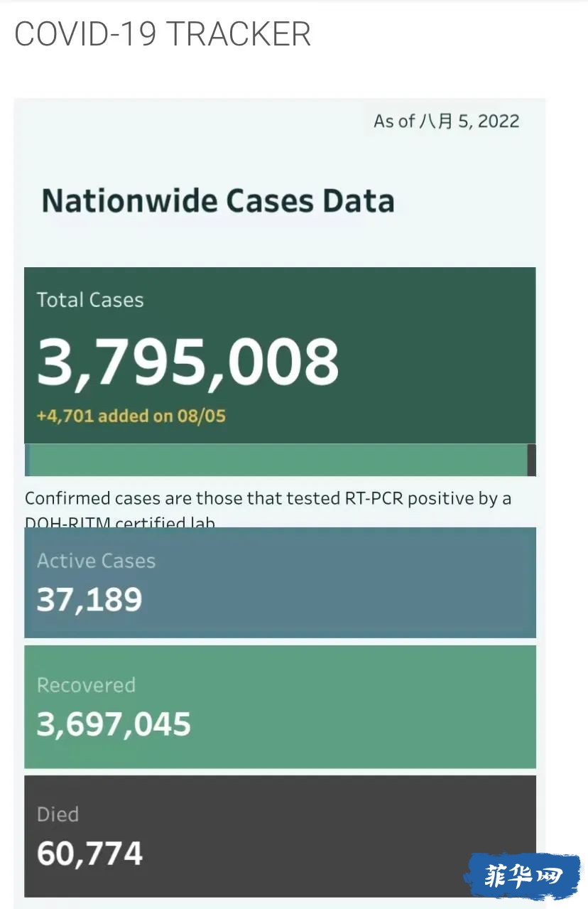The width and height of the screenshot is (588, 909).
Task: Click the blue active segment of proportion bar
Action: point(27,460)
